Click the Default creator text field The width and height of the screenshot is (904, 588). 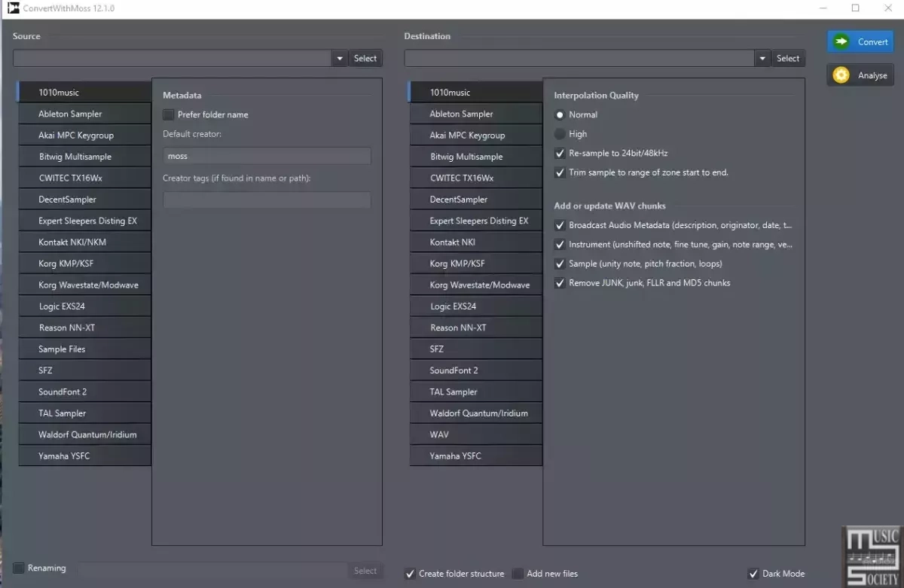[267, 156]
